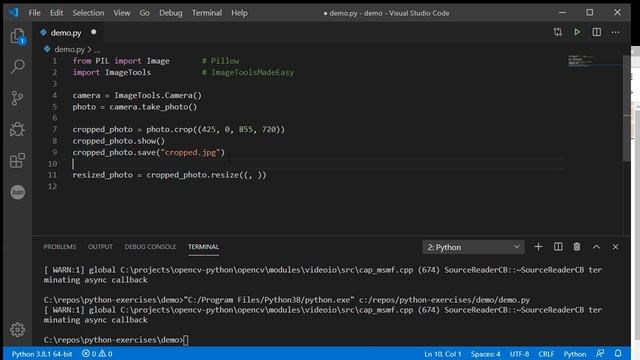Open the Edit menu

point(56,13)
